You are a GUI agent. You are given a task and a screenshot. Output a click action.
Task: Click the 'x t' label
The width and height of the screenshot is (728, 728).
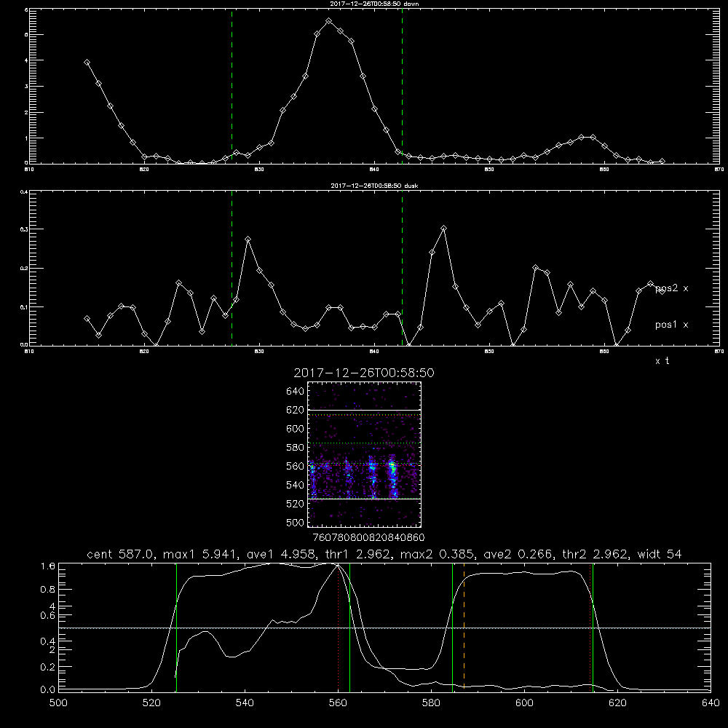pyautogui.click(x=662, y=361)
